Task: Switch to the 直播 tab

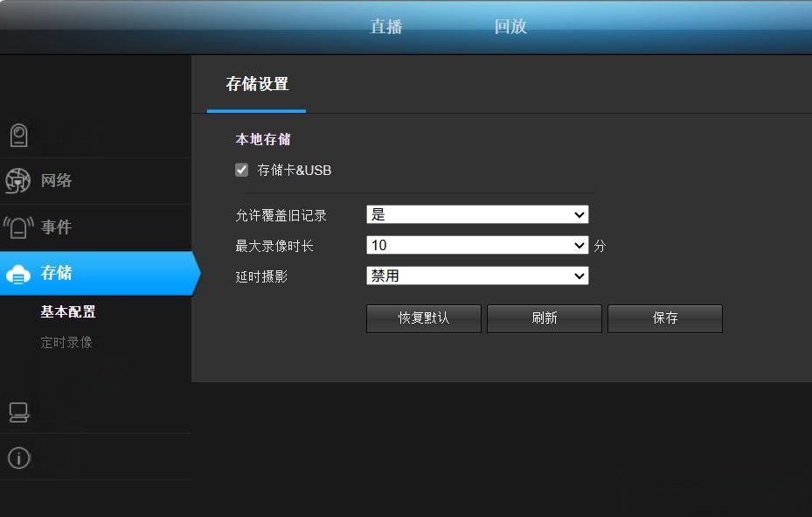Action: (385, 26)
